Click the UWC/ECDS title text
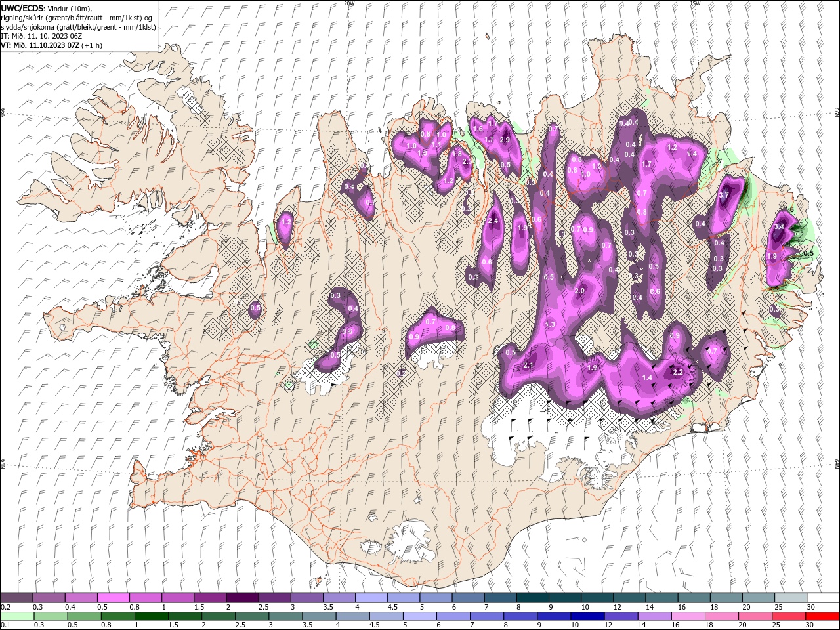 tap(23, 8)
